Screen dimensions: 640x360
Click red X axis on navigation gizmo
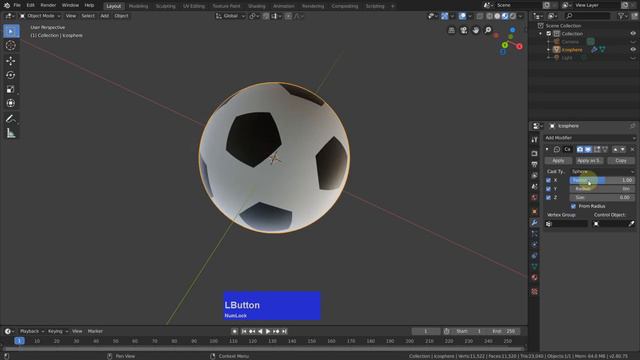tap(519, 47)
